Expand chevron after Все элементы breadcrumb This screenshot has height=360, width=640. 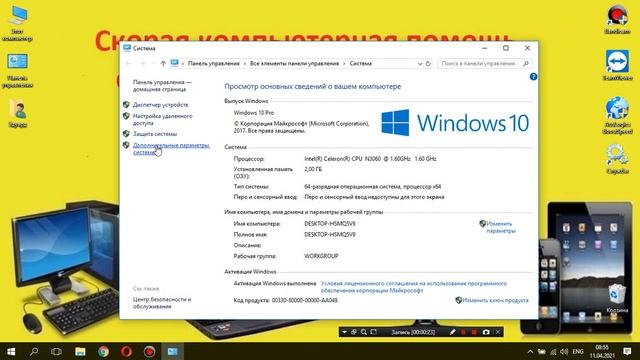pyautogui.click(x=344, y=64)
